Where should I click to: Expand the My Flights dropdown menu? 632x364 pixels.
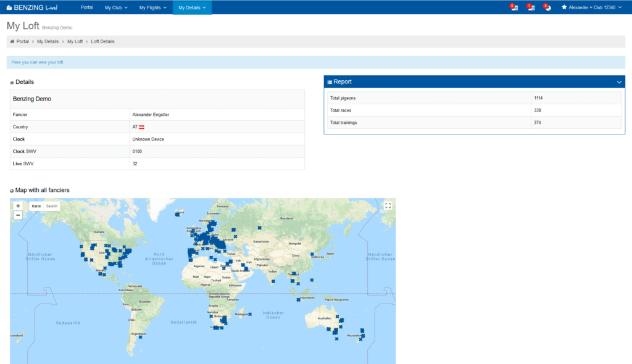[x=152, y=7]
